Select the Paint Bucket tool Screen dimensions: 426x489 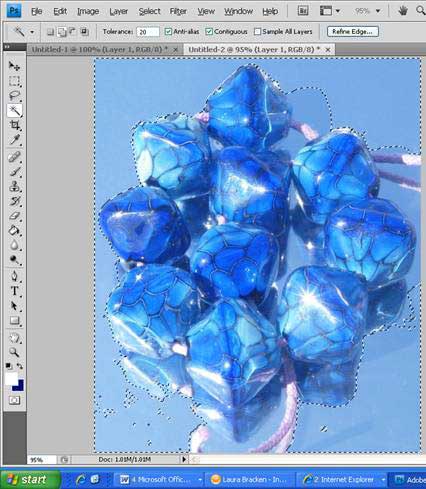(x=14, y=230)
